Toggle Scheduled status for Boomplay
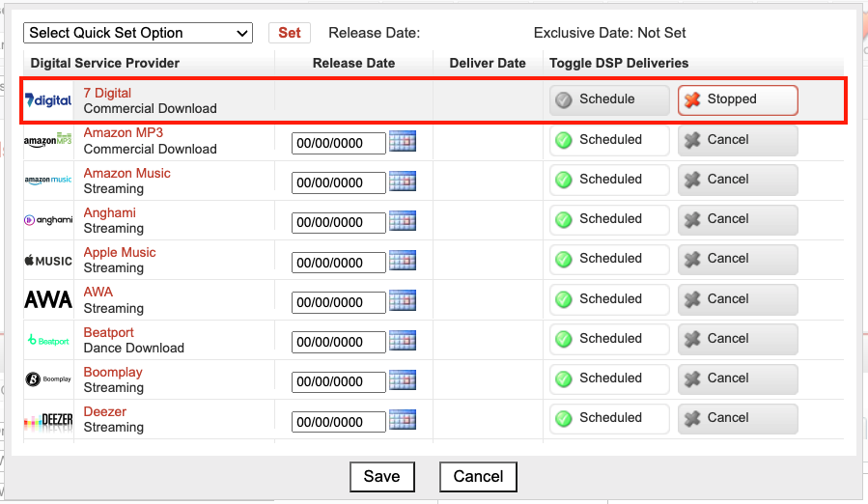 click(609, 378)
